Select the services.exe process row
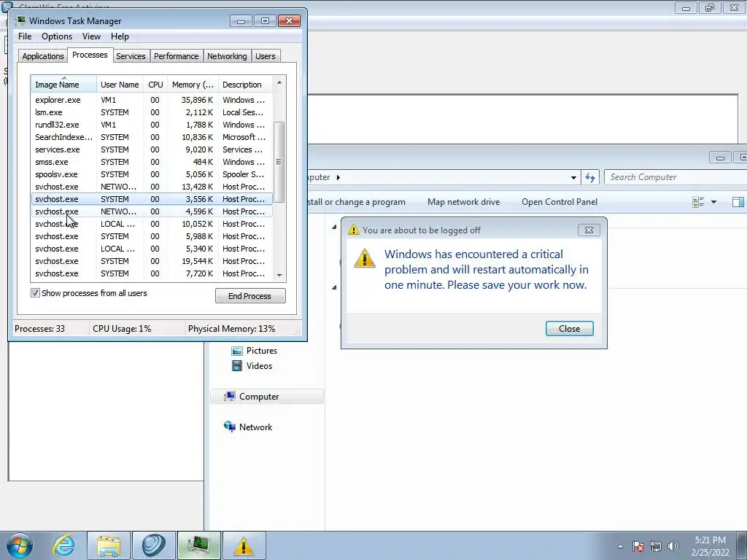The height and width of the screenshot is (560, 747). [x=152, y=149]
